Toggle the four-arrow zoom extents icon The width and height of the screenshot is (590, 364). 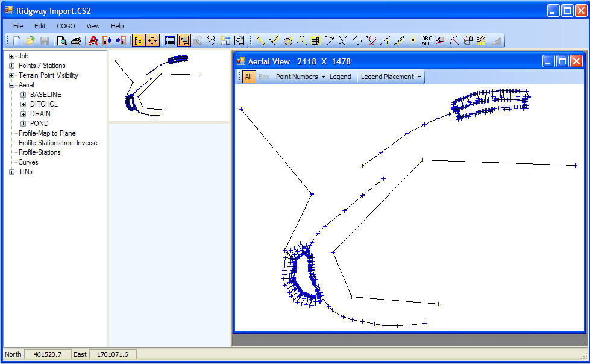click(x=152, y=40)
